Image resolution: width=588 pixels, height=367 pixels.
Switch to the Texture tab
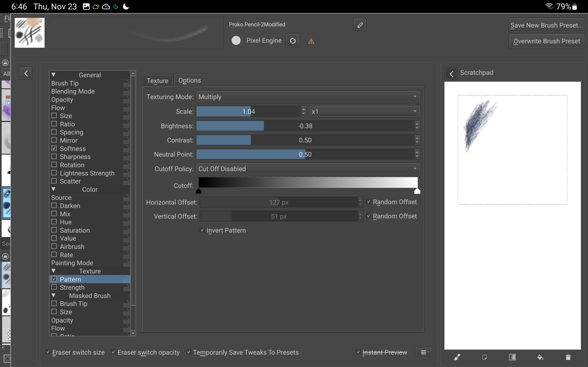coord(157,81)
